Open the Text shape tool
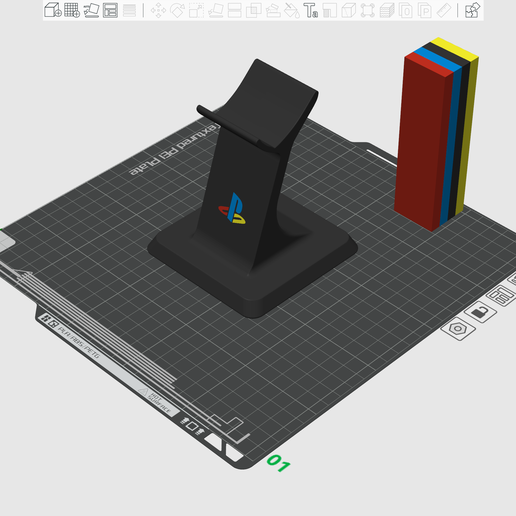The image size is (516, 516). point(311,10)
